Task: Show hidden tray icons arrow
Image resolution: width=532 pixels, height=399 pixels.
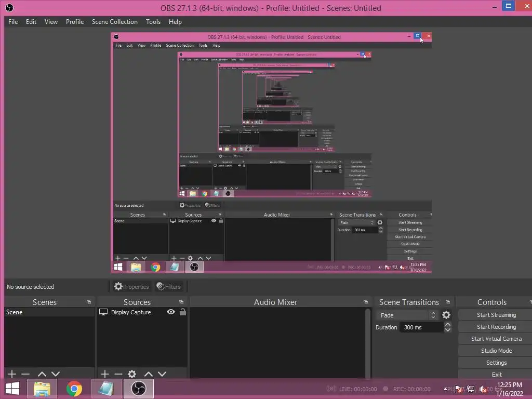Action: click(x=446, y=389)
